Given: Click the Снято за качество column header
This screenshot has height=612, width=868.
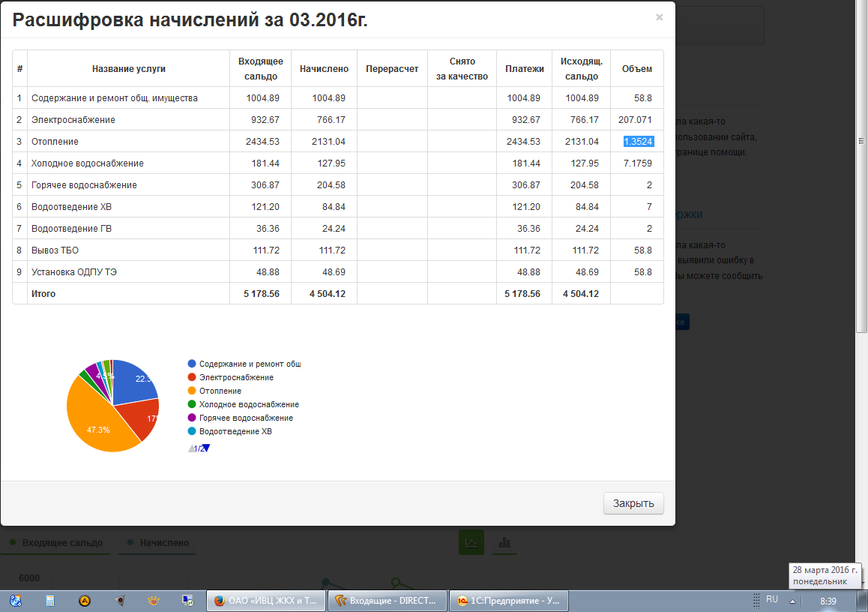Looking at the screenshot, I should click(x=462, y=69).
